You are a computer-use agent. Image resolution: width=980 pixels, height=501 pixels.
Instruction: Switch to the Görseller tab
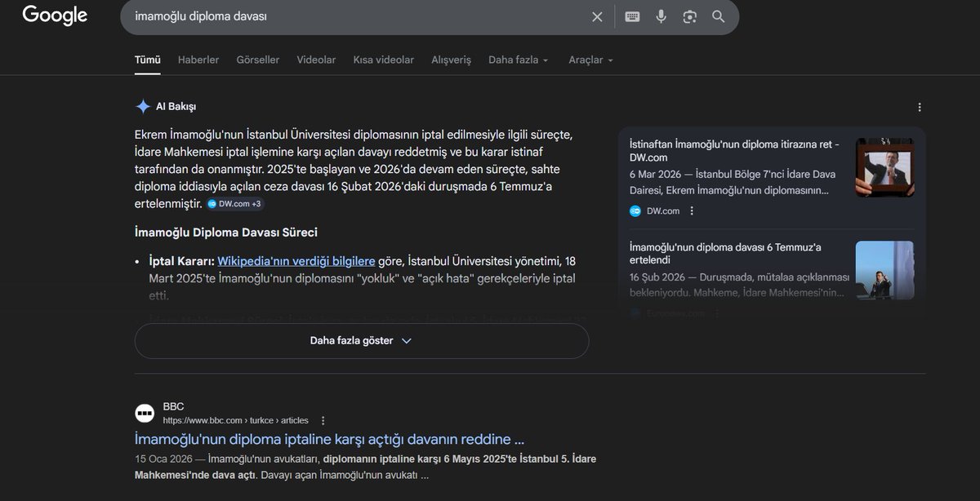pos(258,60)
